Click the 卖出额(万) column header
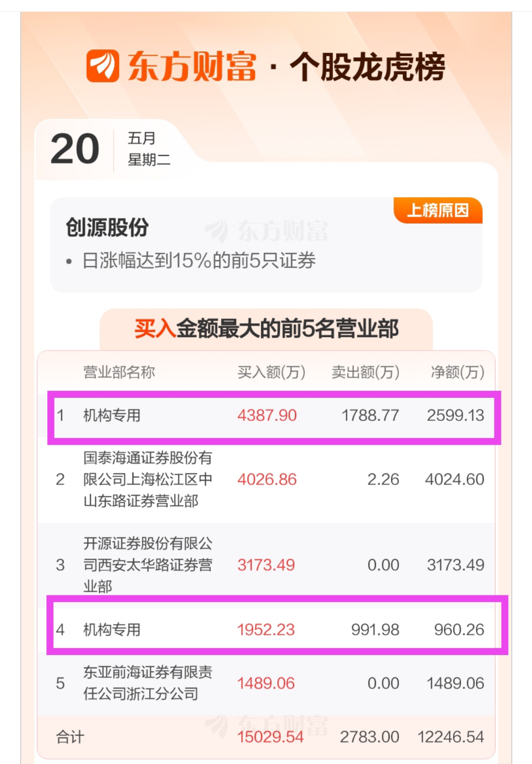 tap(366, 372)
